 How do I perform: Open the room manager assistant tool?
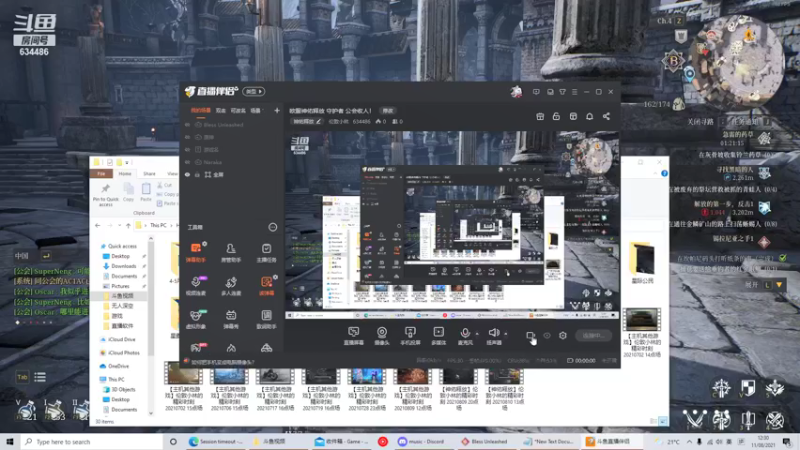click(231, 252)
